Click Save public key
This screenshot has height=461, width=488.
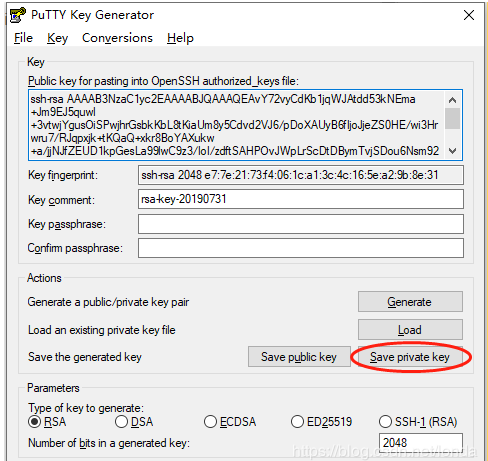coord(299,357)
